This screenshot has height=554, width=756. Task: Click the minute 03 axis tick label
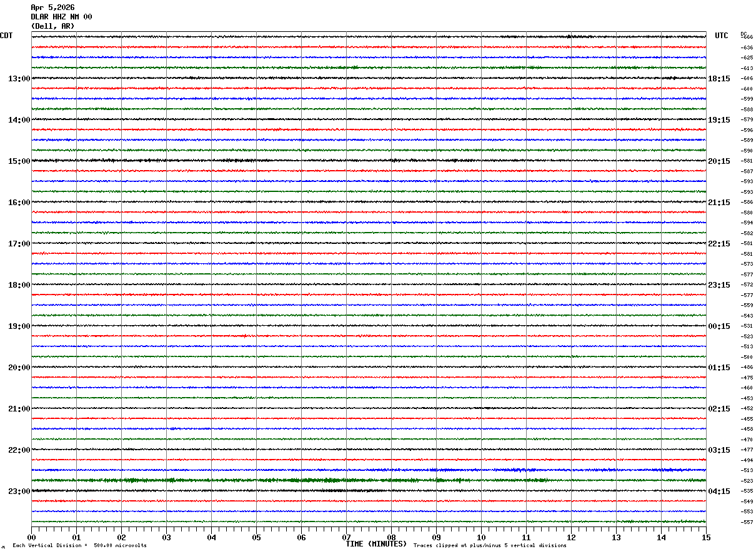point(166,537)
